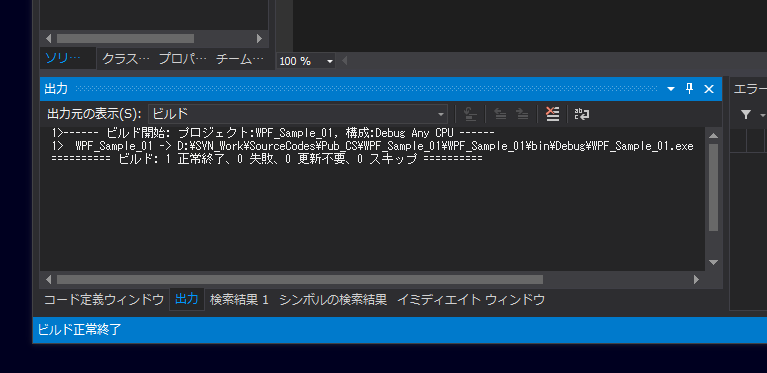Open the 出力 window position dropdown arrow
The image size is (767, 373).
(671, 89)
